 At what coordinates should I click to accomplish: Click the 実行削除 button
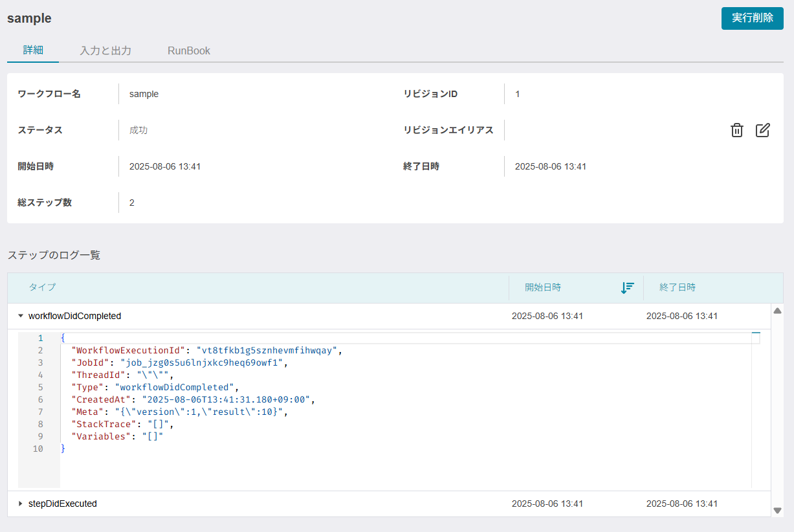point(753,17)
